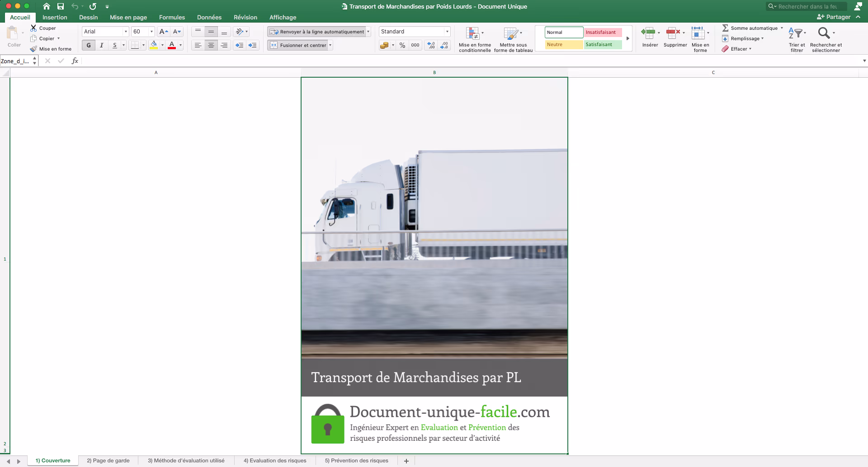Click the Insérer cells button

pyautogui.click(x=650, y=37)
